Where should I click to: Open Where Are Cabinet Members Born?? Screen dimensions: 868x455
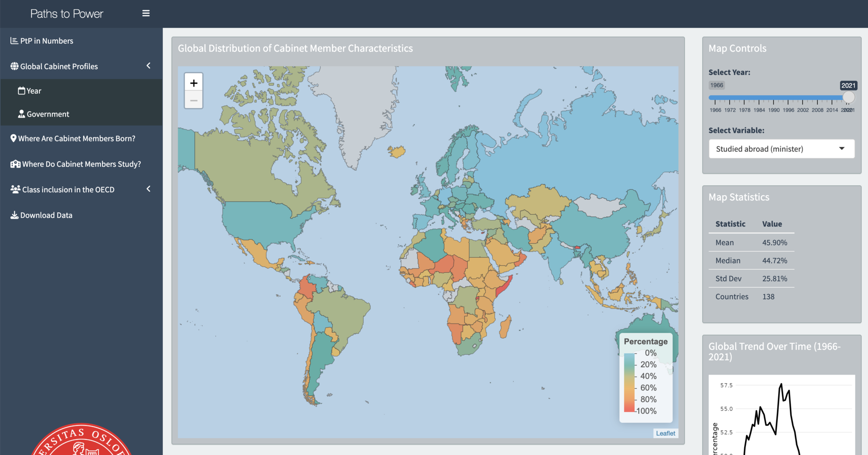coord(81,138)
